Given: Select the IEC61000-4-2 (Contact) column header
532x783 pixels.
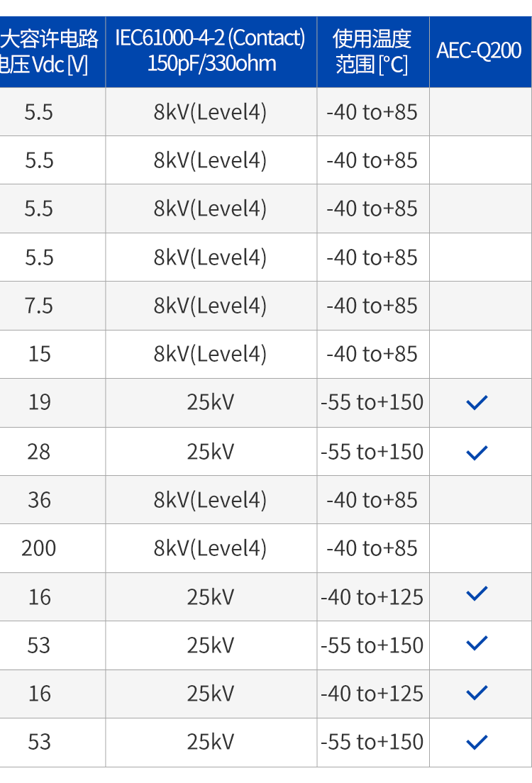Looking at the screenshot, I should pos(211,51).
